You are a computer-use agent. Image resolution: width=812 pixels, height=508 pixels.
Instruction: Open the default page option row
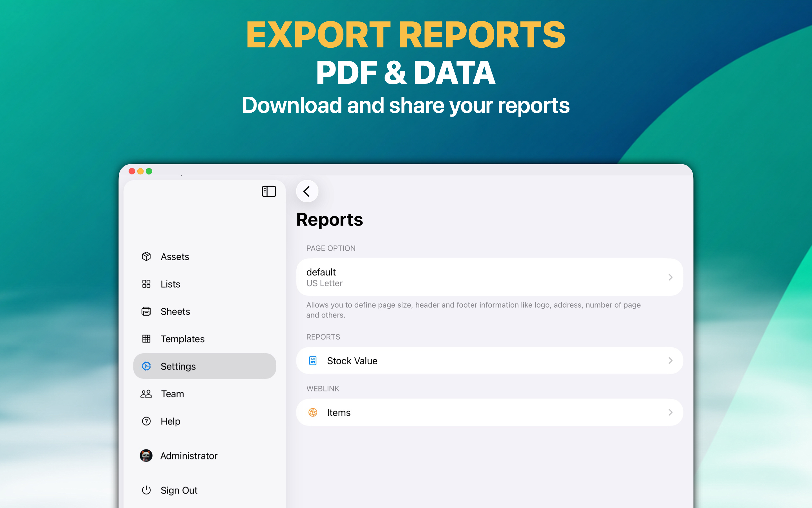point(489,277)
